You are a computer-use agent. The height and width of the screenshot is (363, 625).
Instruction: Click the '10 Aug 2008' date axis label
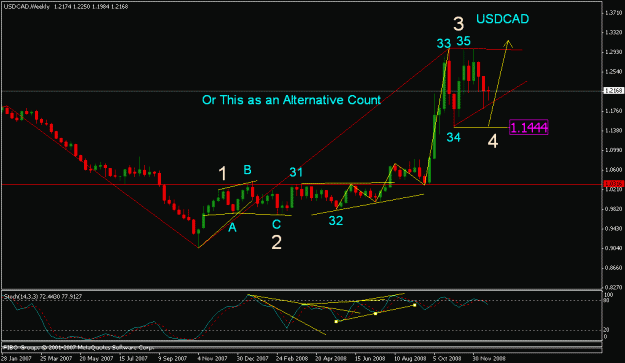point(410,358)
